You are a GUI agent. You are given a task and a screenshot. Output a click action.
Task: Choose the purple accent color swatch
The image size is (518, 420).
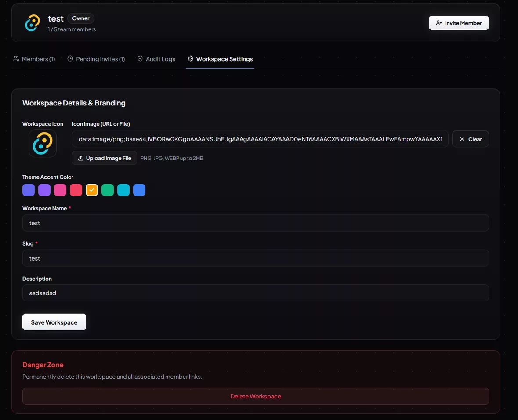pyautogui.click(x=44, y=190)
